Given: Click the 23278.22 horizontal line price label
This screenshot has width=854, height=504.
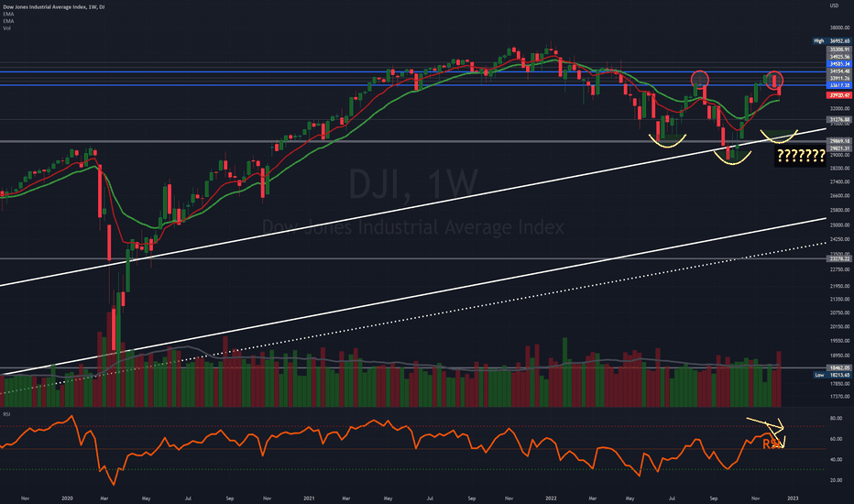Looking at the screenshot, I should click(839, 258).
